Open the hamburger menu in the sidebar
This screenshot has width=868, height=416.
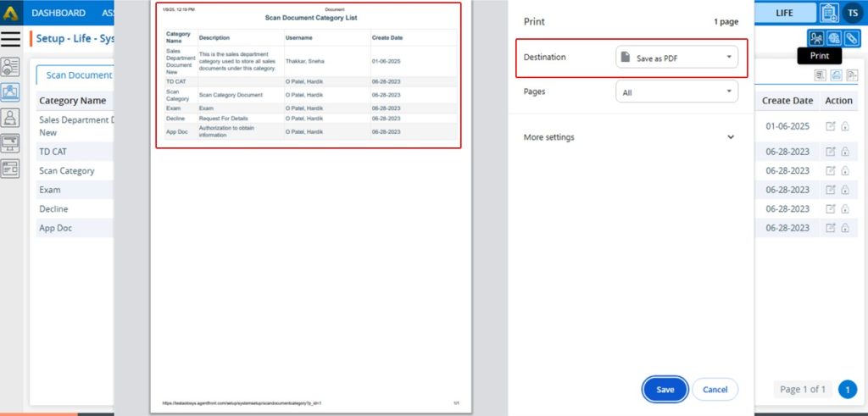(x=11, y=39)
